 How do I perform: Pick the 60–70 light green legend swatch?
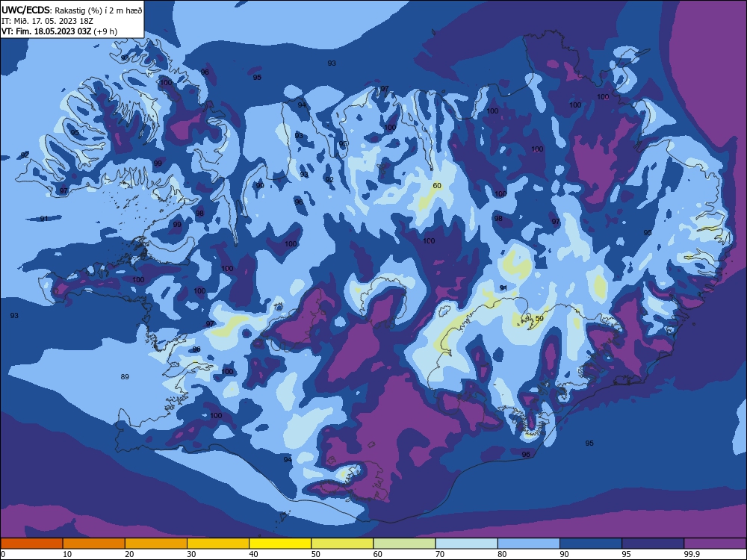[404, 544]
